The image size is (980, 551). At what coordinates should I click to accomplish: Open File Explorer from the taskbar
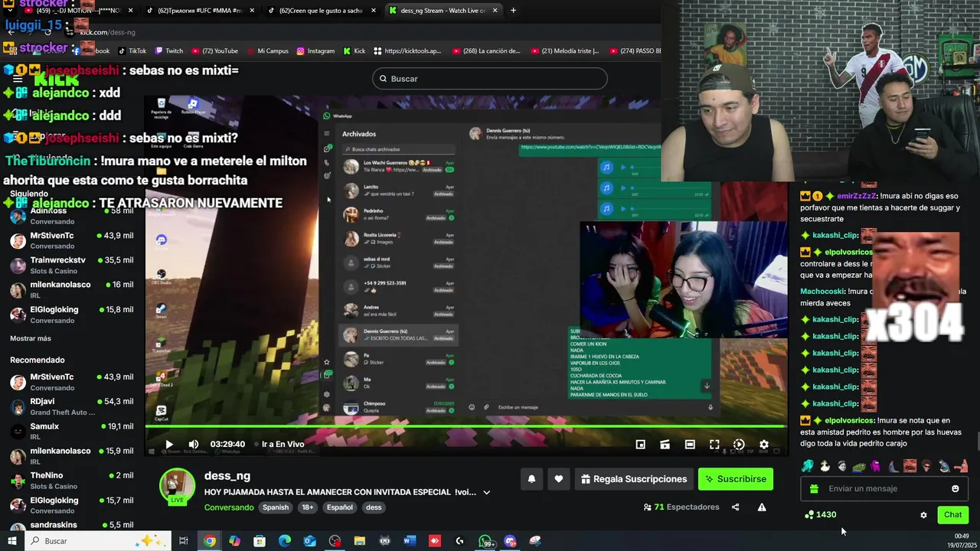359,541
